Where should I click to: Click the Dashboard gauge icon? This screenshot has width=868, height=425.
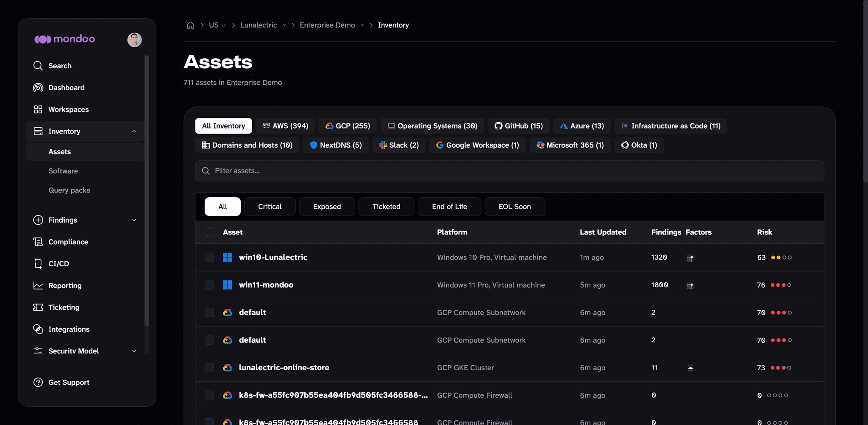(38, 87)
